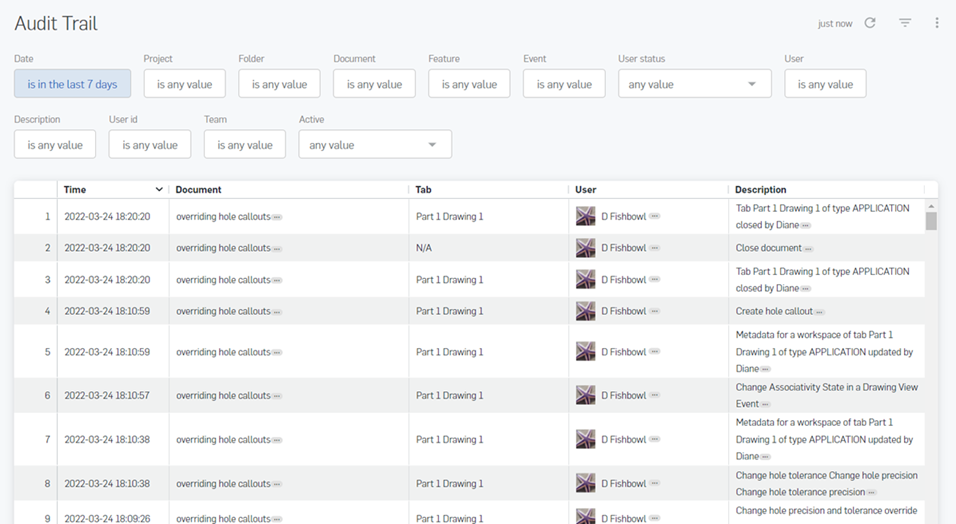
Task: Toggle the Time column sort arrow
Action: click(x=159, y=189)
